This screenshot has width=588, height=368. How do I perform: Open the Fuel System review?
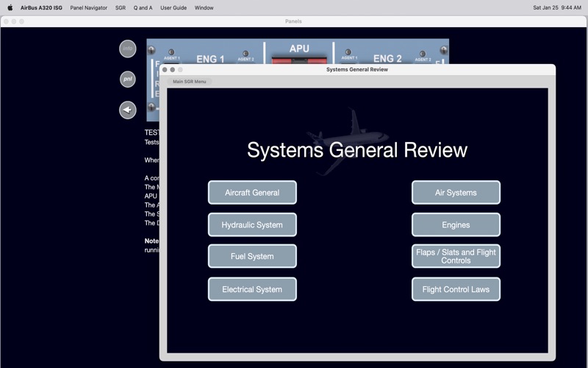(x=252, y=256)
